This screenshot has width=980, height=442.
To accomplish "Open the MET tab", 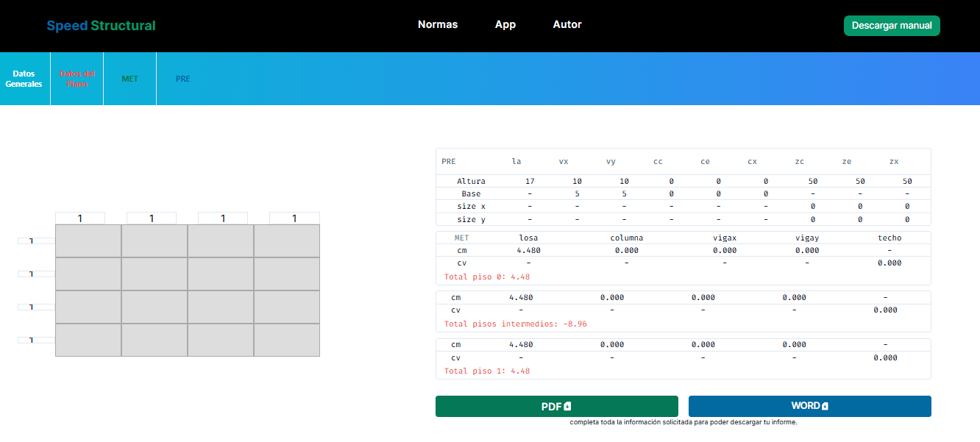I will click(129, 79).
